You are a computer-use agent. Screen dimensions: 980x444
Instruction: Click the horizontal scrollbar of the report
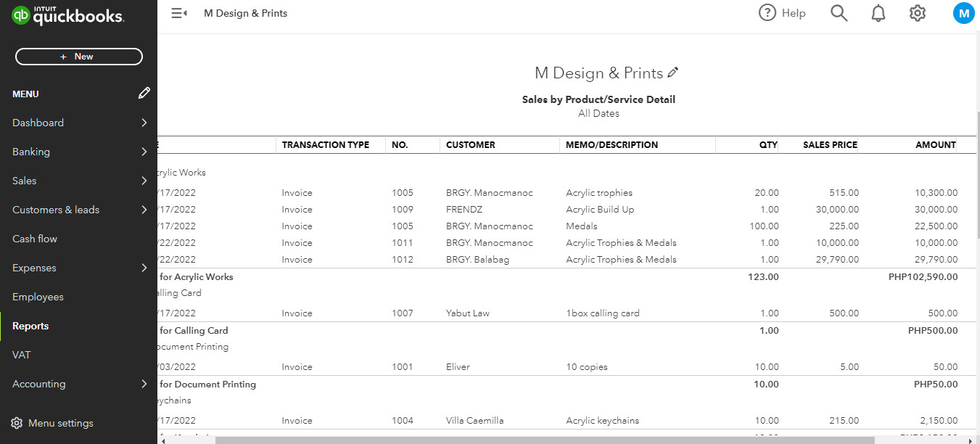[x=544, y=440]
